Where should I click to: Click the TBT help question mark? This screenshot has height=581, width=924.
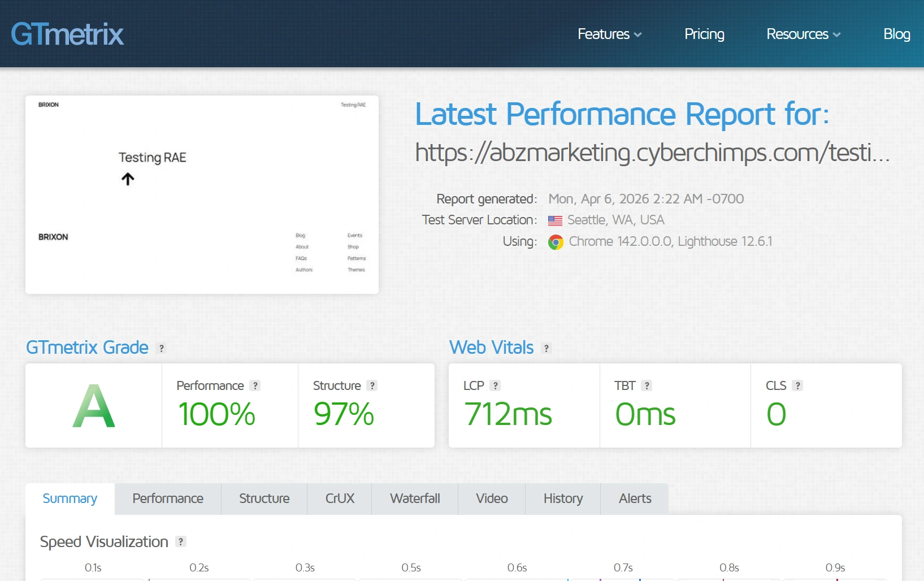point(647,385)
